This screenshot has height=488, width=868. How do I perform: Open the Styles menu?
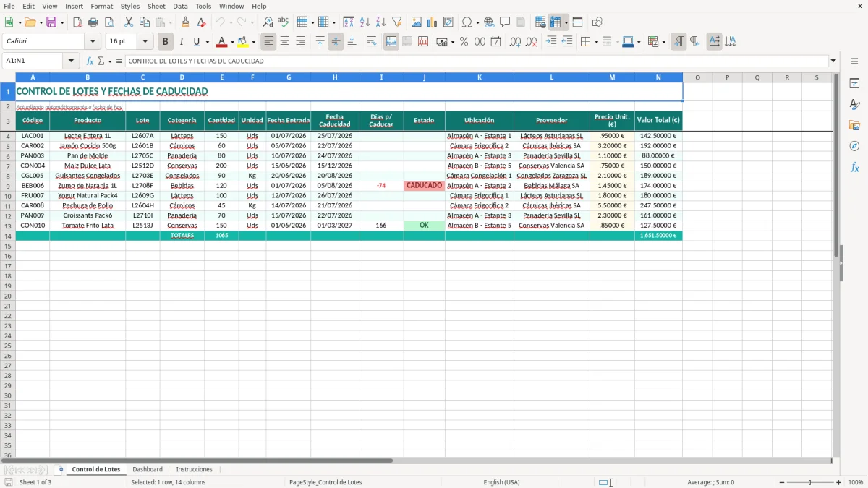point(130,6)
